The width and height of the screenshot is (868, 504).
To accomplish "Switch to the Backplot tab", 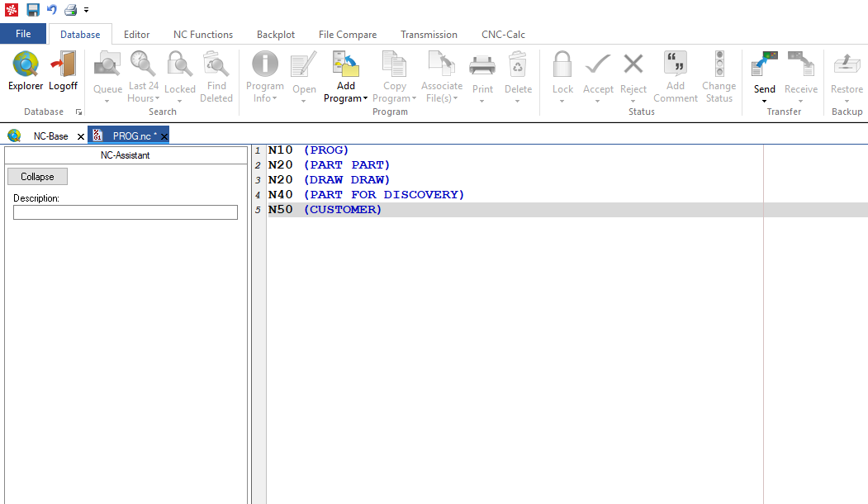I will click(276, 35).
